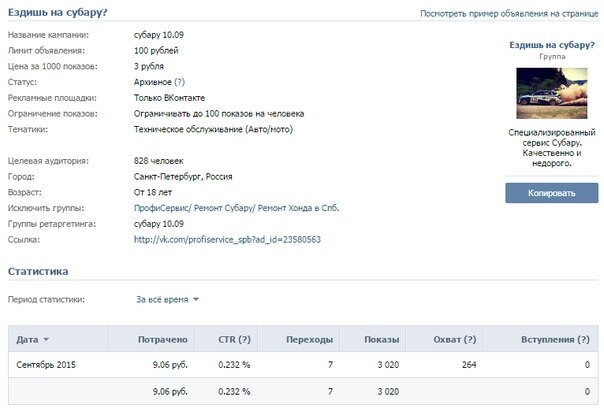Click the Охват (?) column header
Screen dimensions: 604x419
tap(455, 339)
